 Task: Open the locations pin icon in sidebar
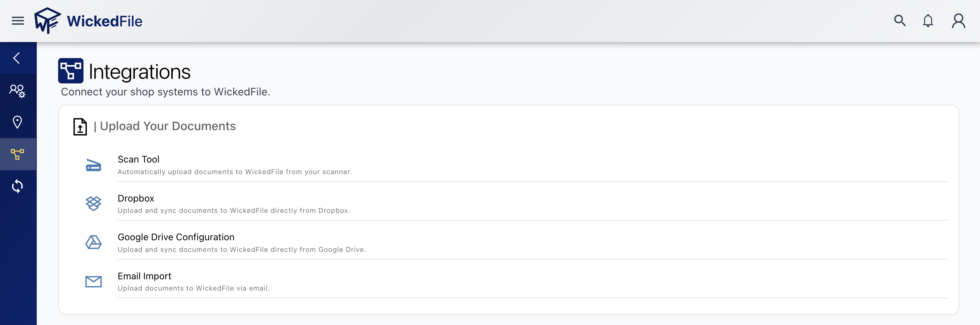coord(17,122)
